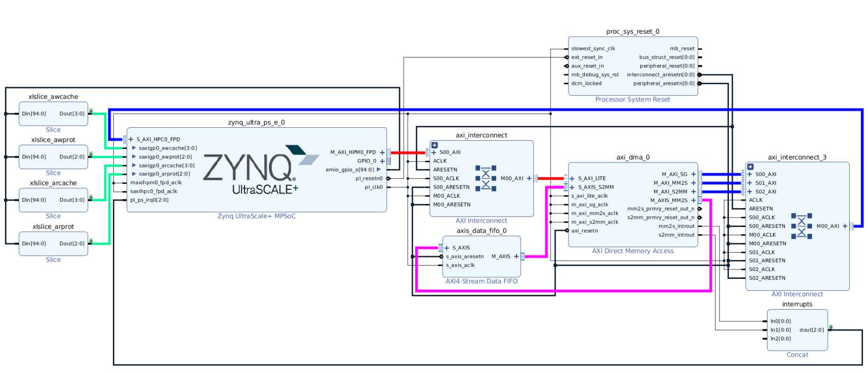
Task: Click the dout[2:0] pin on interrupts block
Action: [830, 330]
